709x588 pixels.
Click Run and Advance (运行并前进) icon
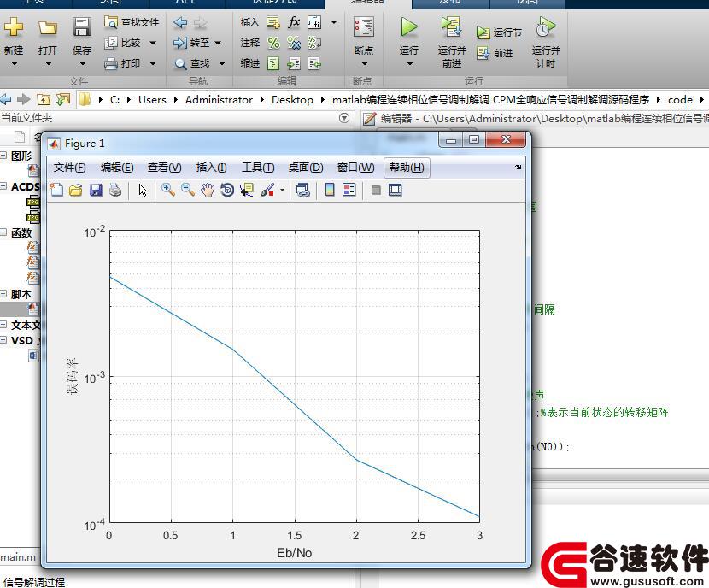pyautogui.click(x=451, y=27)
